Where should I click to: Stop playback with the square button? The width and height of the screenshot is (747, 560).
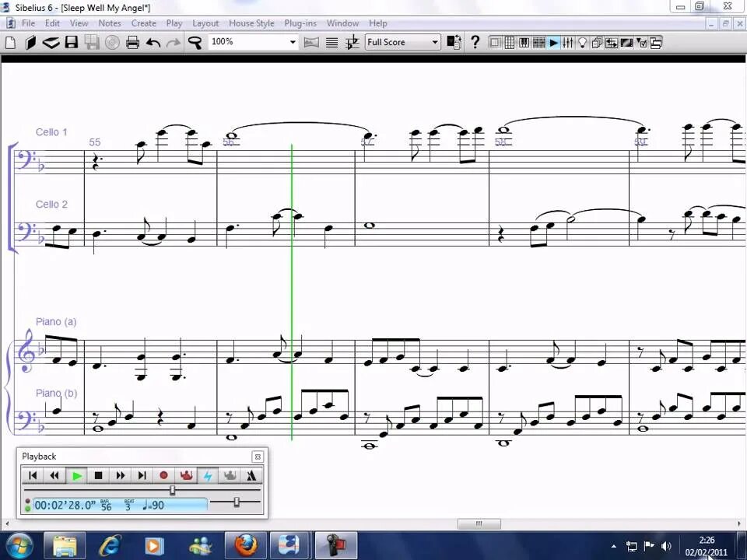(x=99, y=475)
